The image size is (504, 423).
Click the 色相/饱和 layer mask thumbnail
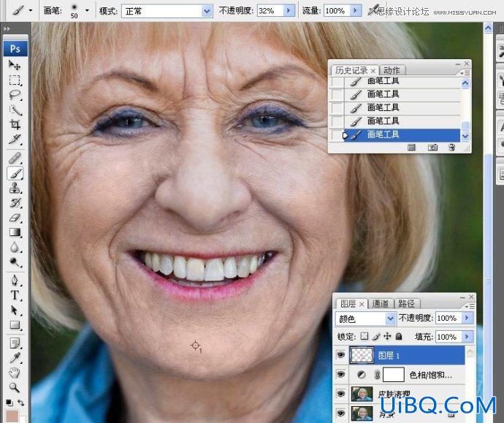394,375
